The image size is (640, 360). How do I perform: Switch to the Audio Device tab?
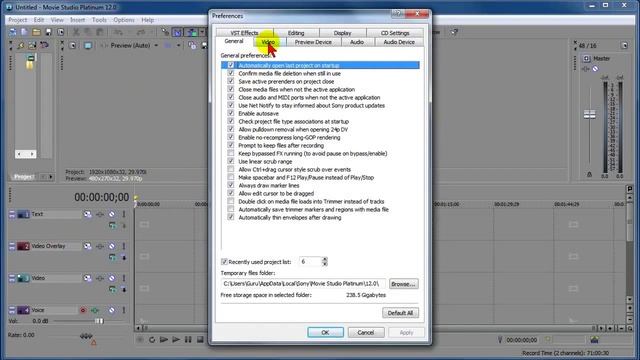(399, 42)
